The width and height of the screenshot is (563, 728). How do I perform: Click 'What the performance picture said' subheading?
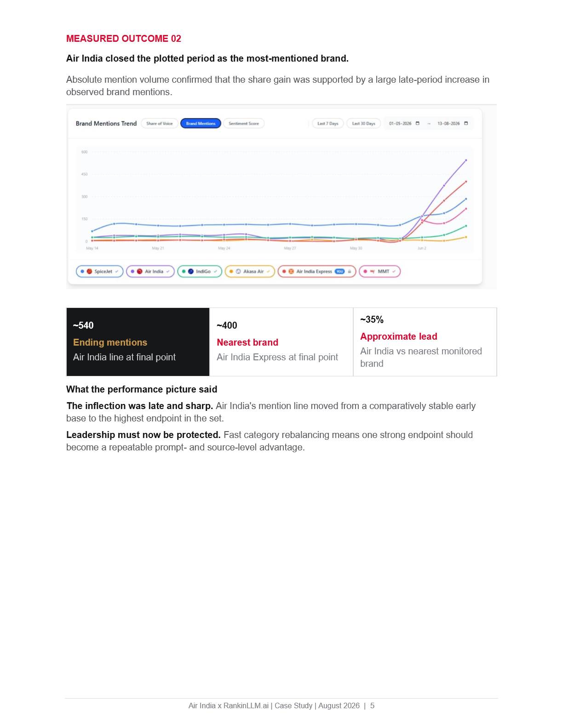click(x=142, y=389)
